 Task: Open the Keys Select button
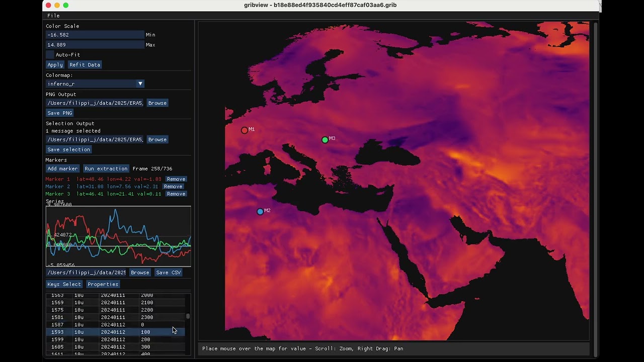click(64, 284)
